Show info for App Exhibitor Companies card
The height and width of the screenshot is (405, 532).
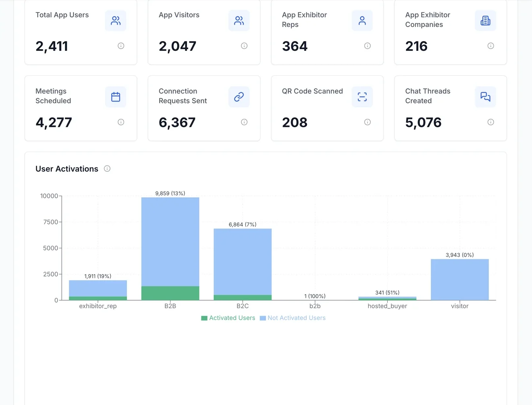tap(491, 46)
